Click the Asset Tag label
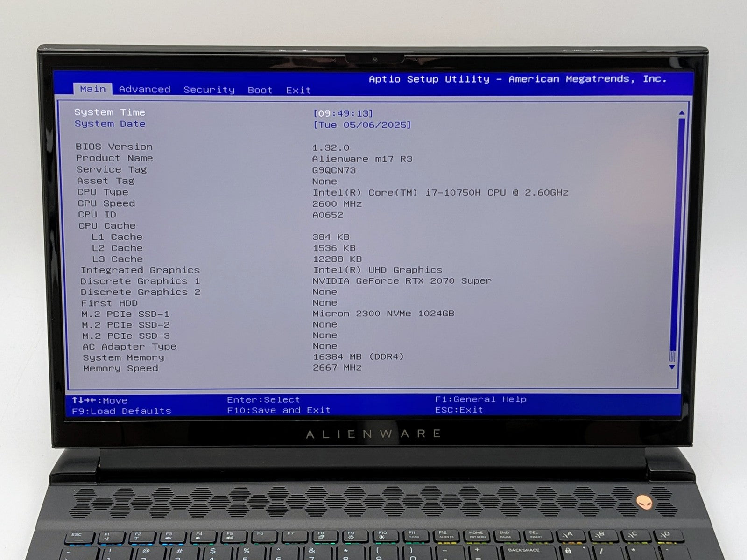The height and width of the screenshot is (560, 747). point(106,181)
